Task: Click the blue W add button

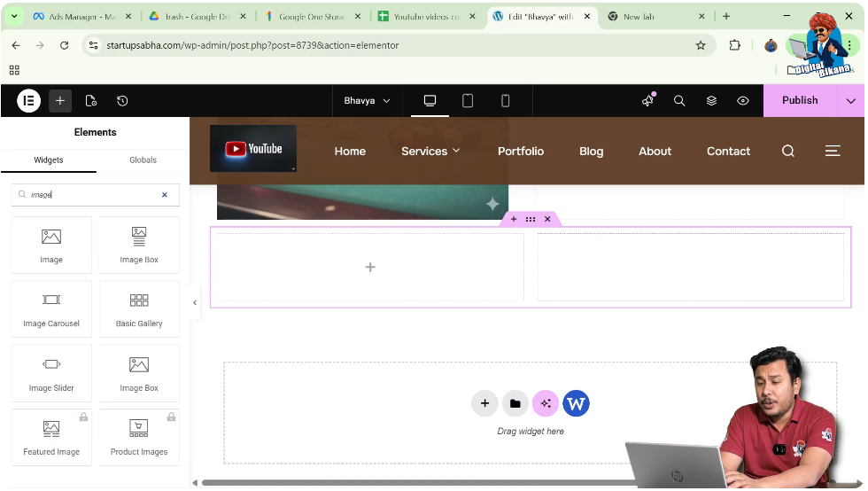Action: click(x=577, y=404)
